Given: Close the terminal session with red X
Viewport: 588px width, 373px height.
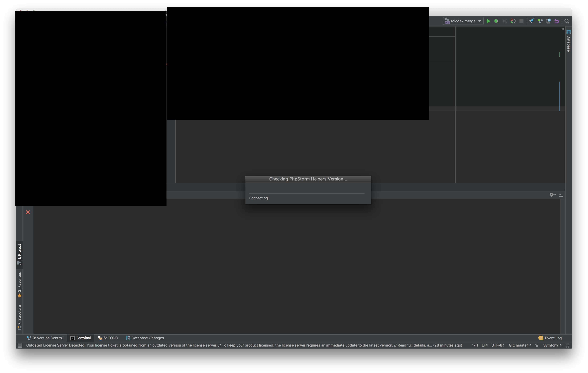Looking at the screenshot, I should [x=28, y=212].
